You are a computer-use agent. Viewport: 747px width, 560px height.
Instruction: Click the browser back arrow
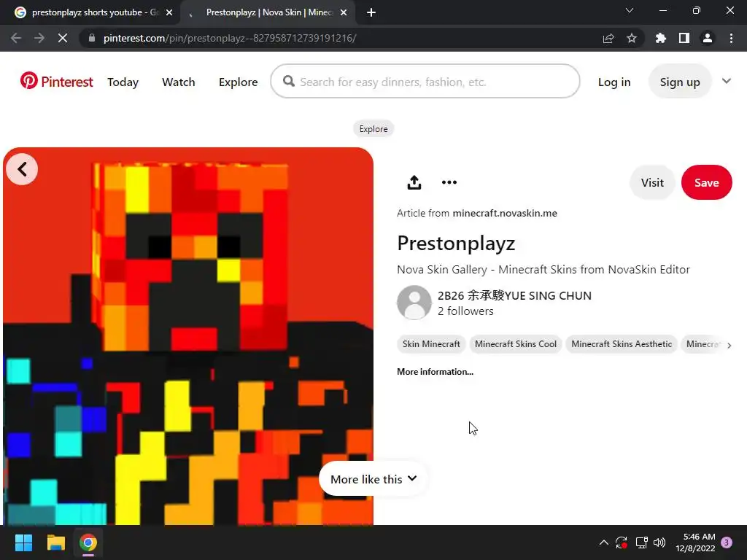point(16,38)
